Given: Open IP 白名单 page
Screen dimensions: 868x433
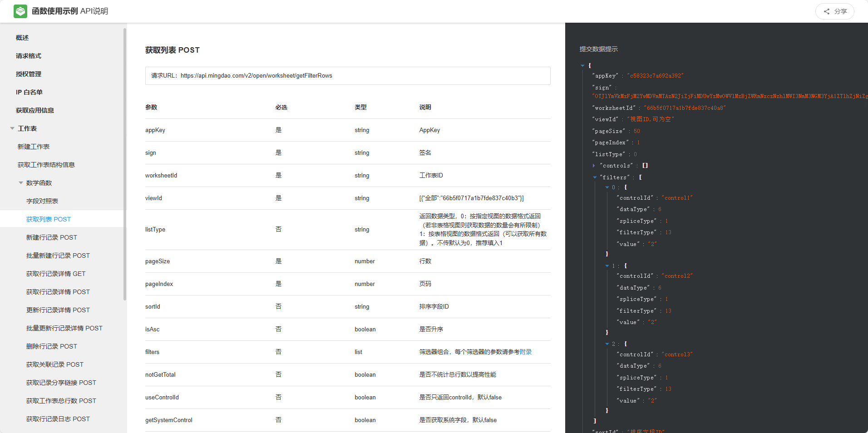Looking at the screenshot, I should [29, 92].
